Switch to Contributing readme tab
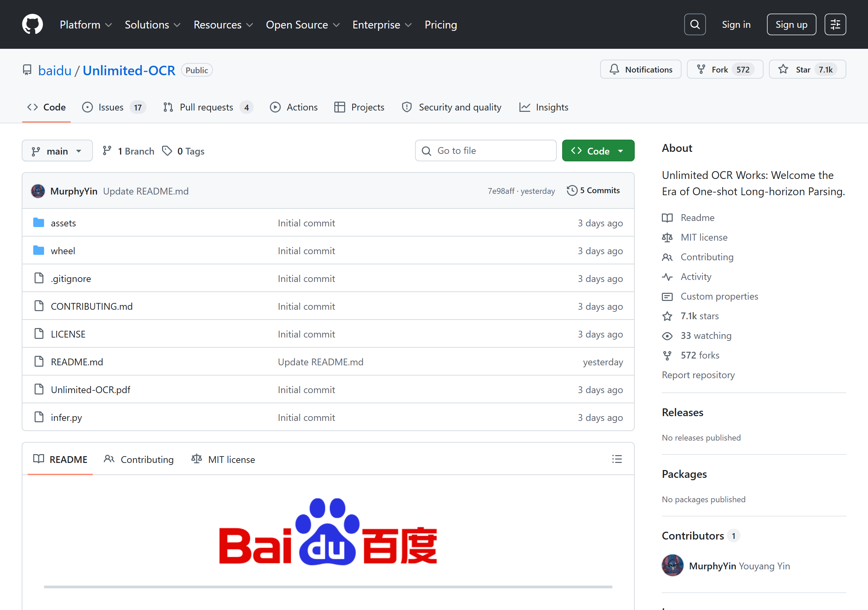The height and width of the screenshot is (610, 868). [139, 459]
